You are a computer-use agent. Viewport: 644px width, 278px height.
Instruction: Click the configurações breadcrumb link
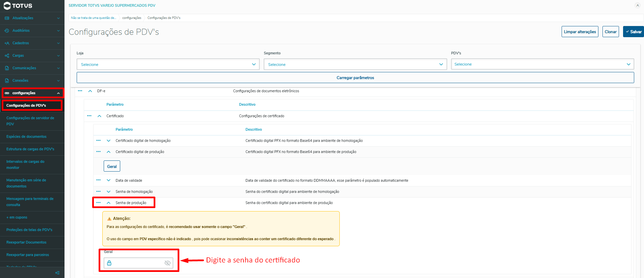point(132,18)
